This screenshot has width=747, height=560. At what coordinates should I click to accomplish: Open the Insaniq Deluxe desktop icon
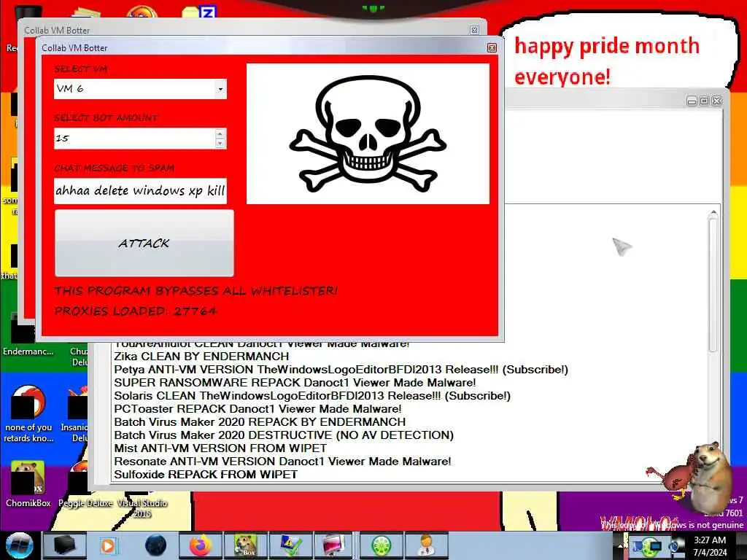(75, 414)
